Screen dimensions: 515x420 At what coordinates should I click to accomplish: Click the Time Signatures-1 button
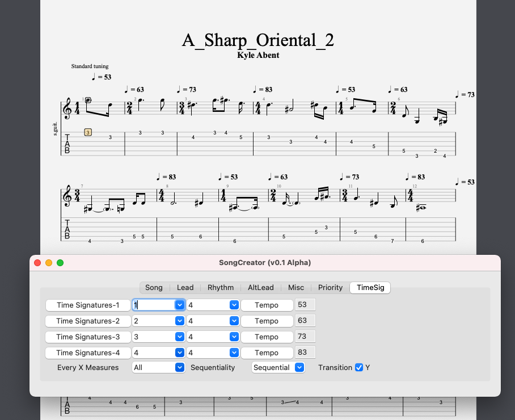pos(88,305)
